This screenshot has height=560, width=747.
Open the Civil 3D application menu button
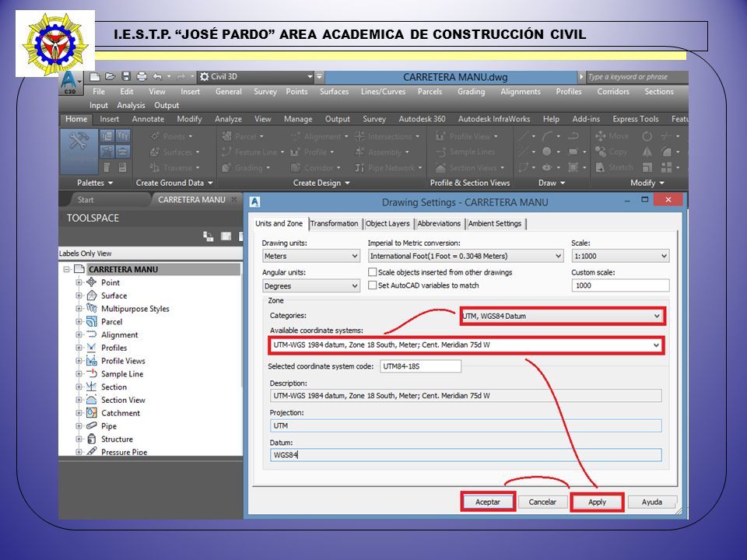click(x=69, y=82)
